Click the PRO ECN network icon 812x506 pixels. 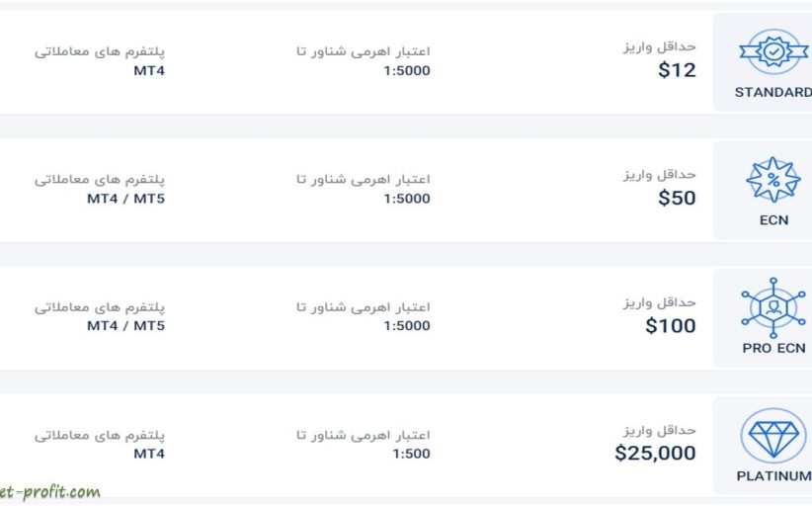pos(773,307)
